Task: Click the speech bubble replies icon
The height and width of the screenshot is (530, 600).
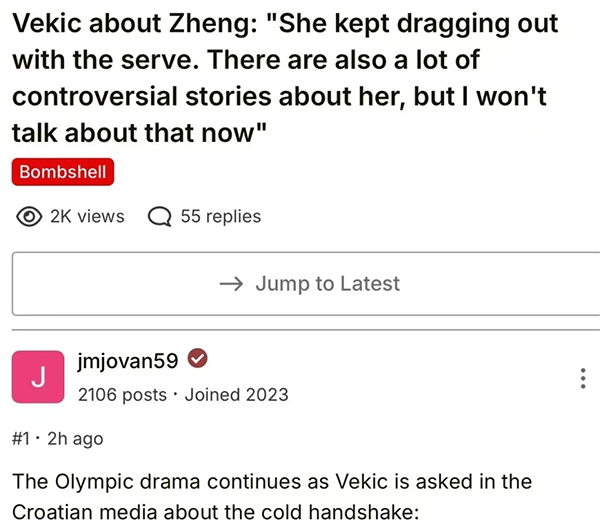Action: (x=158, y=216)
